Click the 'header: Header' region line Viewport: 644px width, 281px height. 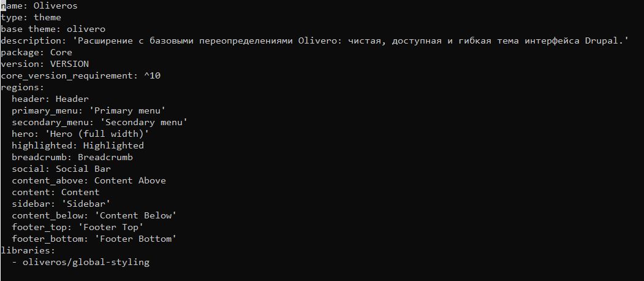[x=50, y=99]
